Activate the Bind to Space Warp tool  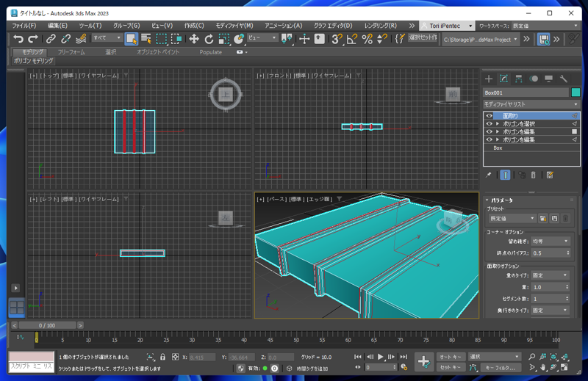[x=81, y=39]
